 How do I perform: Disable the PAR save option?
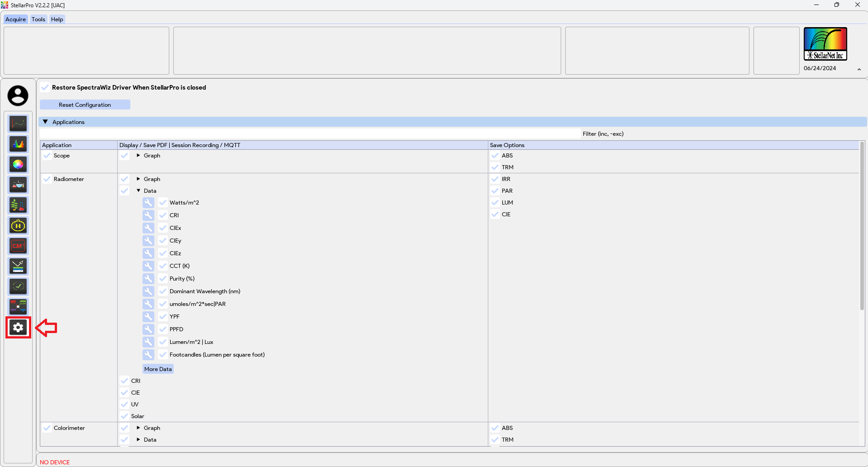pos(495,191)
